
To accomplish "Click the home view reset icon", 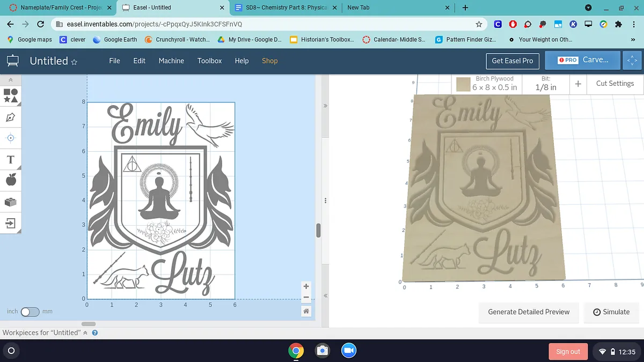I will pos(306,311).
